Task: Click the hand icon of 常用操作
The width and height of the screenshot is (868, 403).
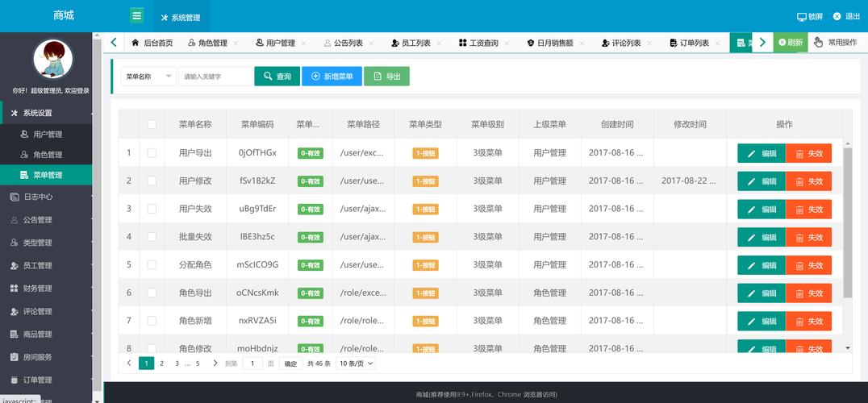Action: click(818, 43)
